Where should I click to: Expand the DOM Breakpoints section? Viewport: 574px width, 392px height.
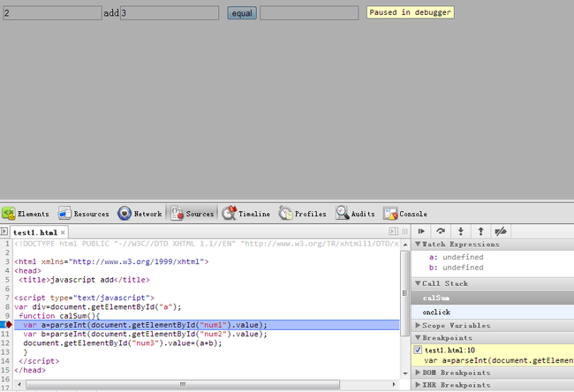[418, 373]
